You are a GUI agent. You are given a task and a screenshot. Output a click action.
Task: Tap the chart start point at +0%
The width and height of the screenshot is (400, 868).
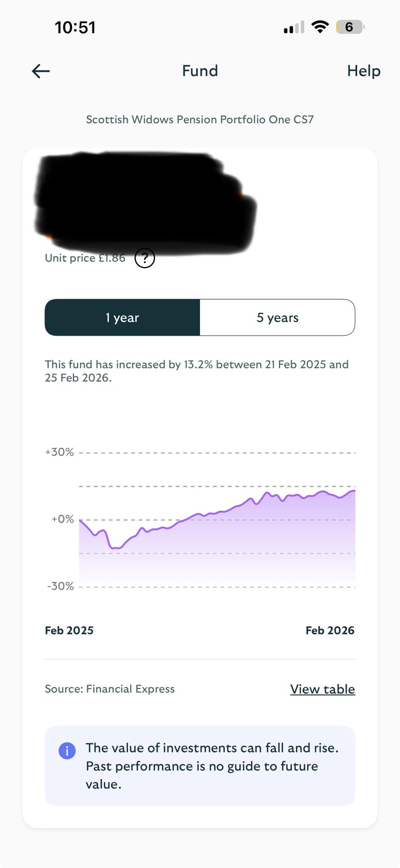point(81,520)
